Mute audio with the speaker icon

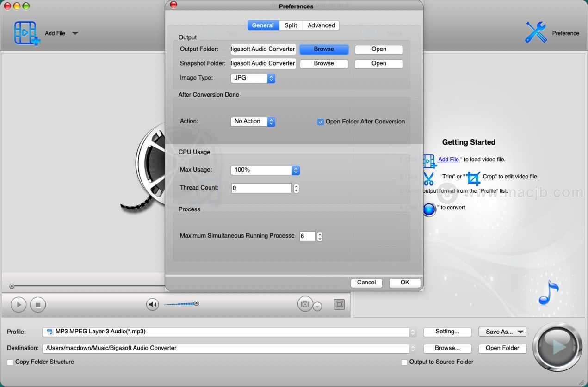point(152,304)
